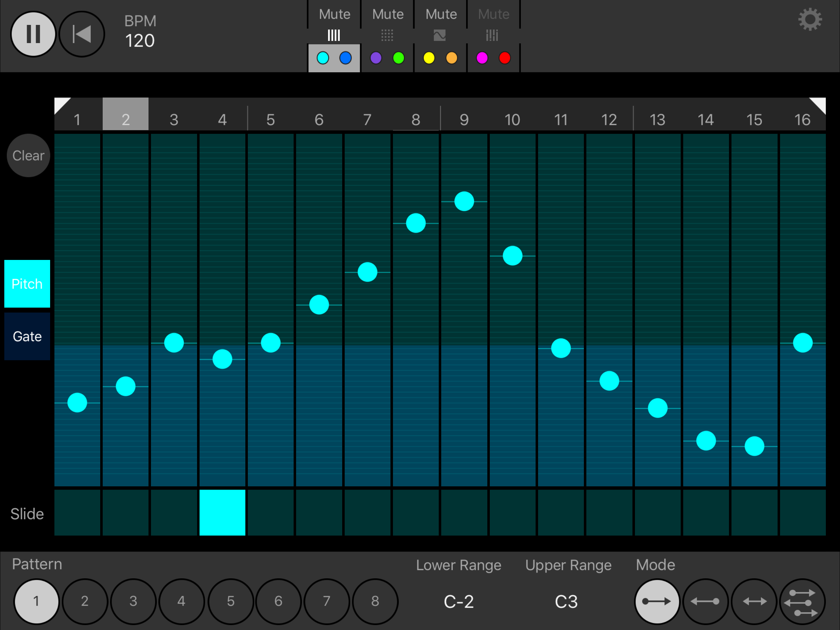Select the waveform track icon
The height and width of the screenshot is (630, 840).
pos(440,36)
